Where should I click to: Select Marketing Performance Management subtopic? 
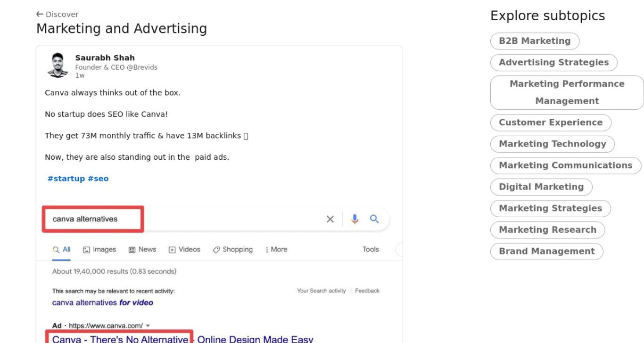567,92
